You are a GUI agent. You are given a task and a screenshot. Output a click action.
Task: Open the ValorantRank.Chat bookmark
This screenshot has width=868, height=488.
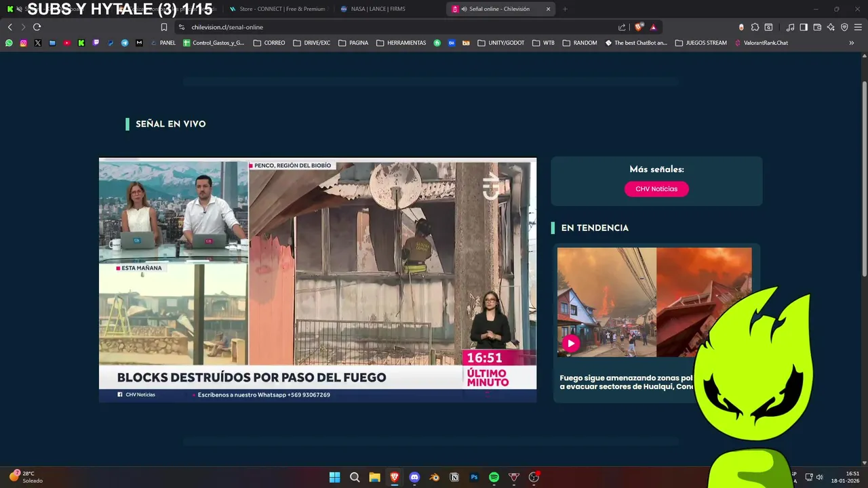click(762, 43)
